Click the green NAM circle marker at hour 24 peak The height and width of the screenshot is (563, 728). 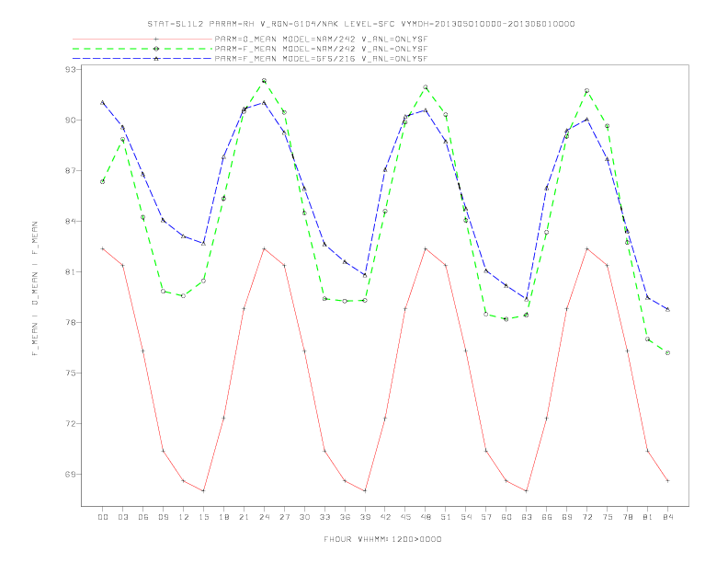pos(264,81)
